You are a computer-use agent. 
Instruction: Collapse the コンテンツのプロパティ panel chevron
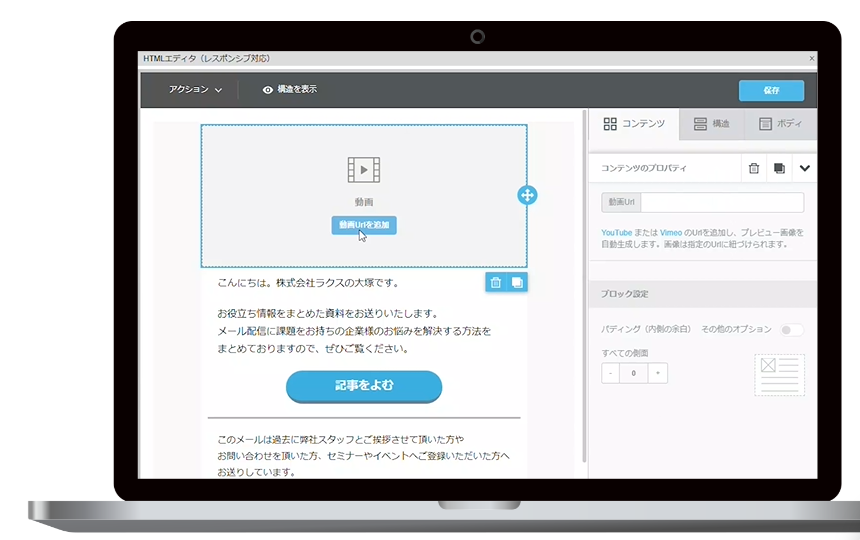pyautogui.click(x=805, y=169)
